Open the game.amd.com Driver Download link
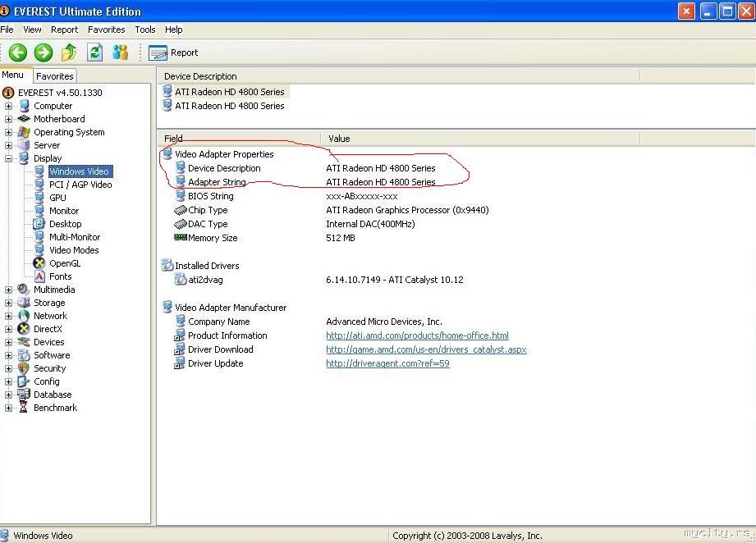The width and height of the screenshot is (756, 543). pyautogui.click(x=426, y=349)
